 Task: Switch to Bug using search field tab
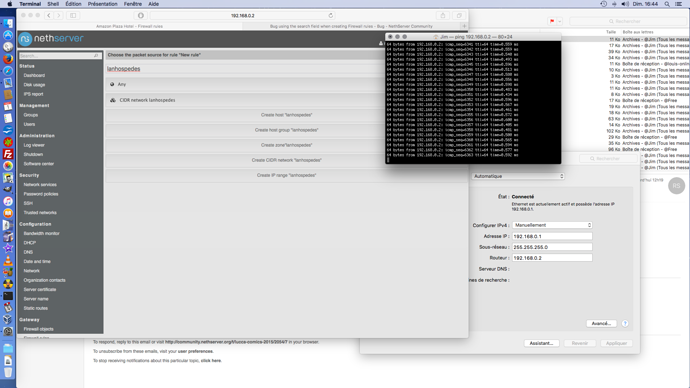(351, 26)
